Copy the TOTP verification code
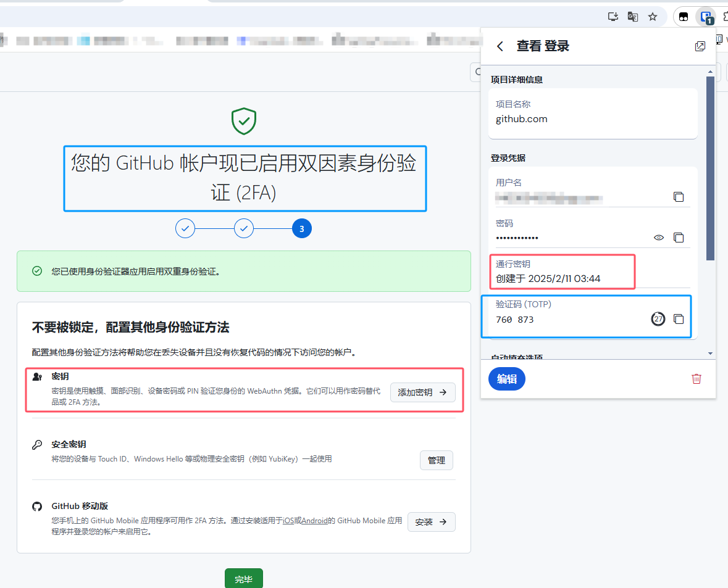The image size is (728, 588). (x=678, y=319)
